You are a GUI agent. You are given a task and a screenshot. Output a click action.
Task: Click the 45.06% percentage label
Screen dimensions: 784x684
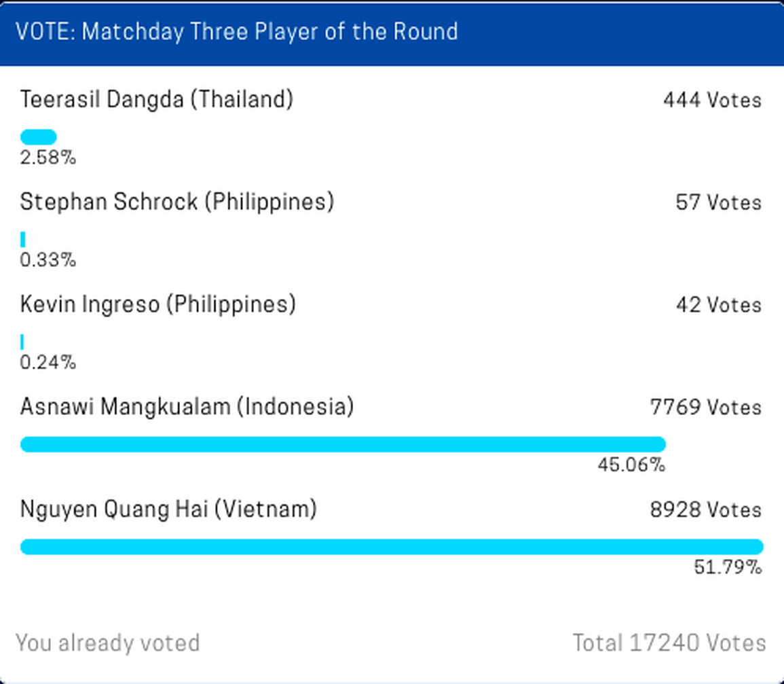631,465
